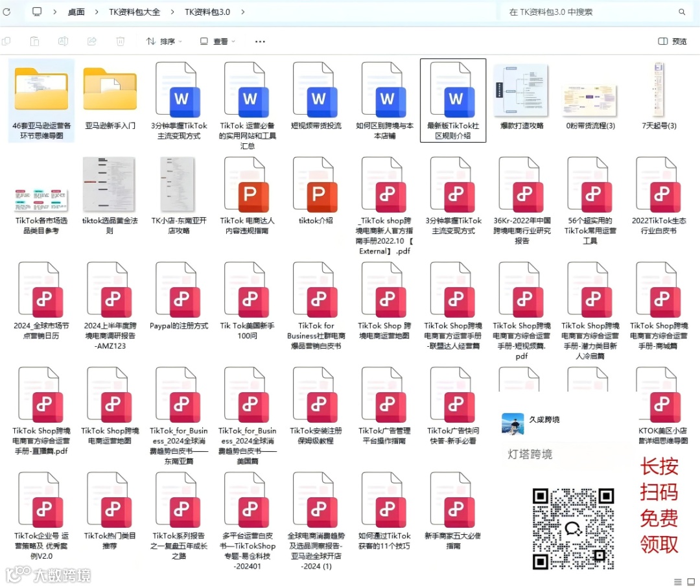Select Word document 最新版TikTok社区规则介绍

453,101
